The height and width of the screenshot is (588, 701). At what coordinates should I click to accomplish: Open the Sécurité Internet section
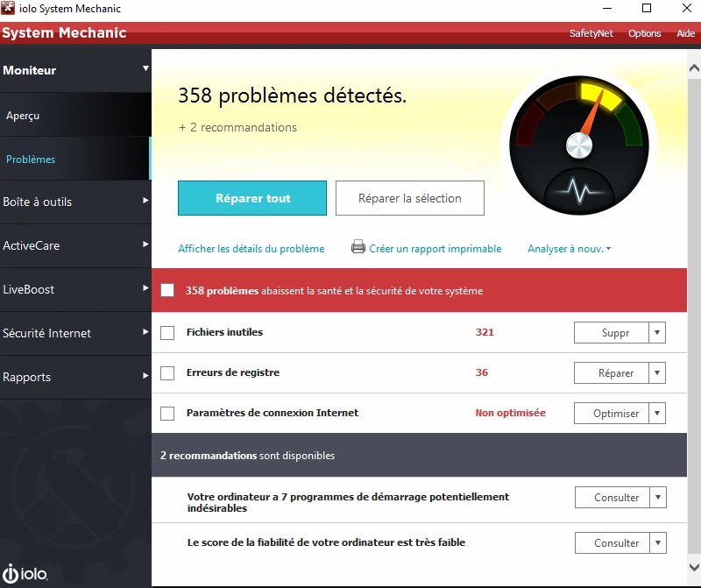point(75,333)
